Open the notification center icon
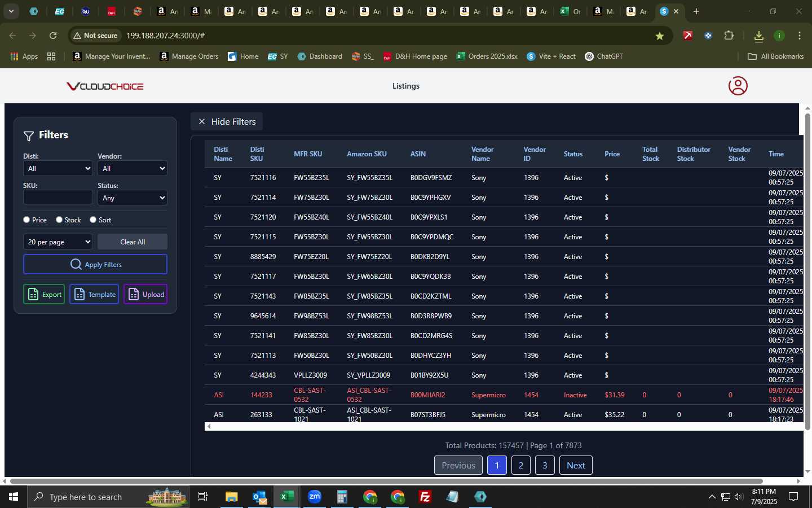 coord(793,497)
